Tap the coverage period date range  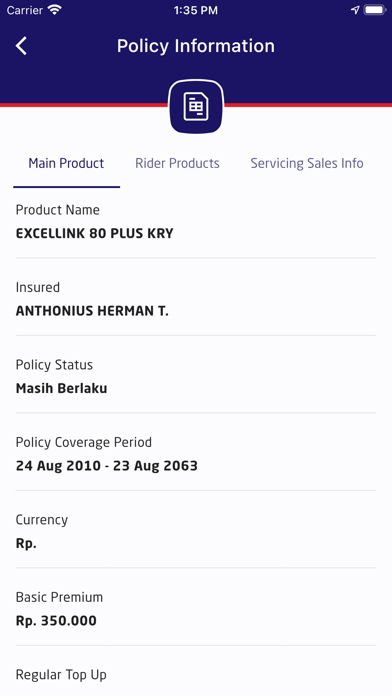(x=107, y=466)
